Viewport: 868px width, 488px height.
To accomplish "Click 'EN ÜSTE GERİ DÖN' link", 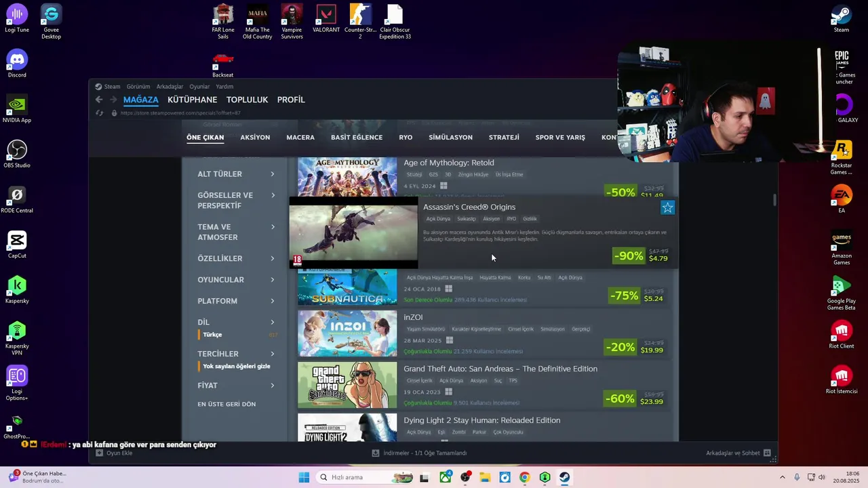I will click(x=226, y=405).
